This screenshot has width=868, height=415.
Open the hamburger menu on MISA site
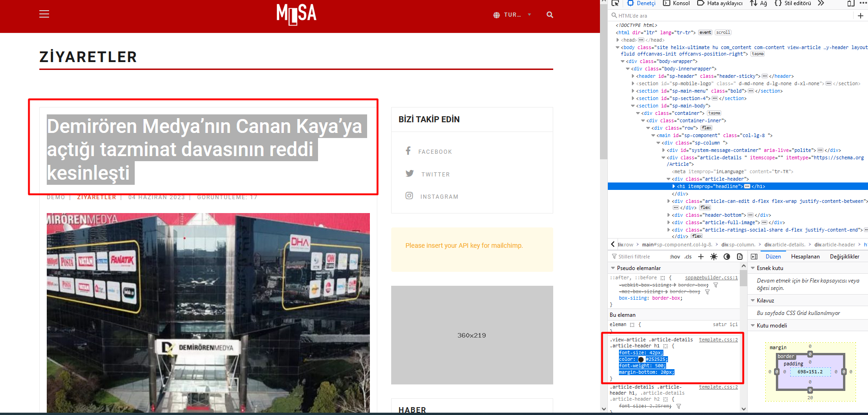point(44,14)
